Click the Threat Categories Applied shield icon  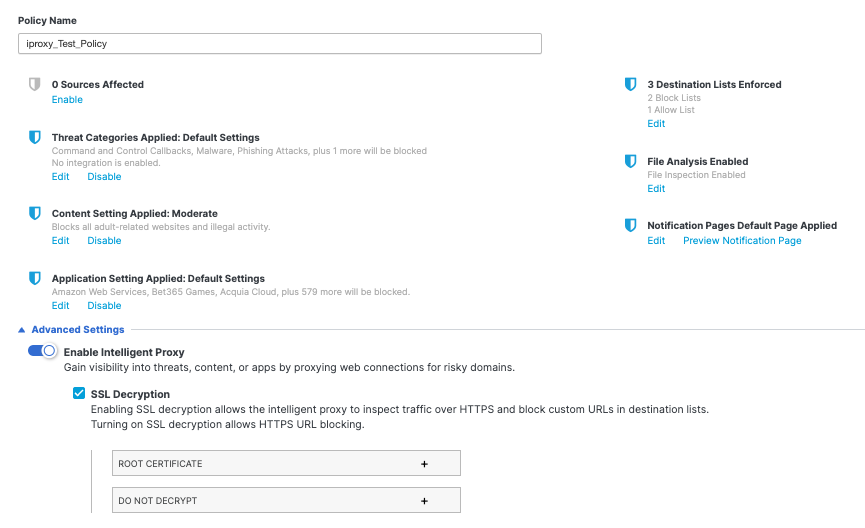click(x=35, y=137)
